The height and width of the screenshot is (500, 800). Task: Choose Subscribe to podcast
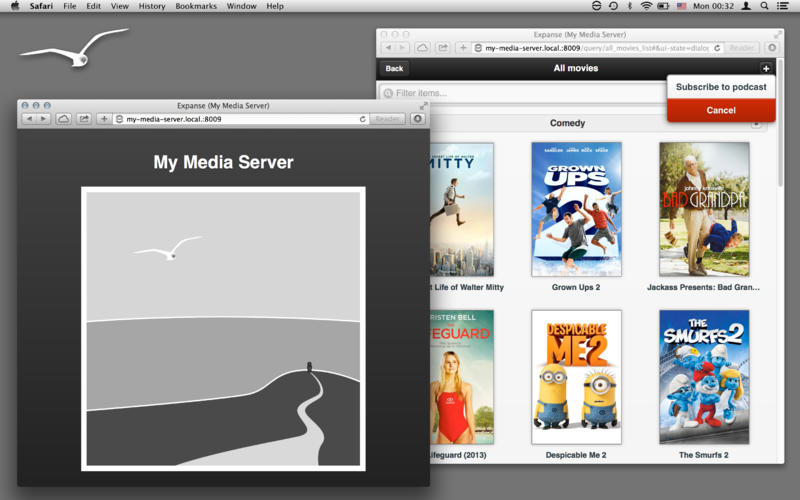click(x=721, y=87)
